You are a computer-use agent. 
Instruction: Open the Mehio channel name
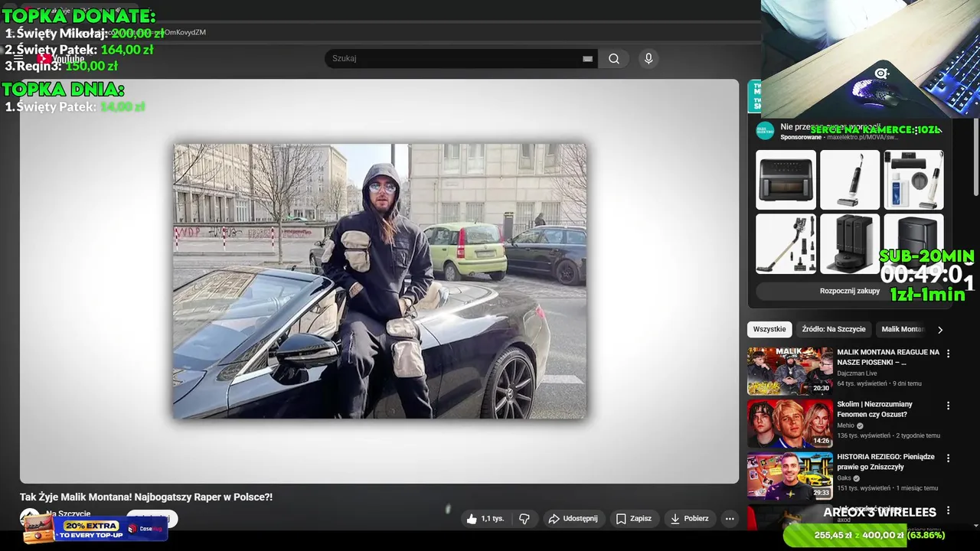coord(845,425)
